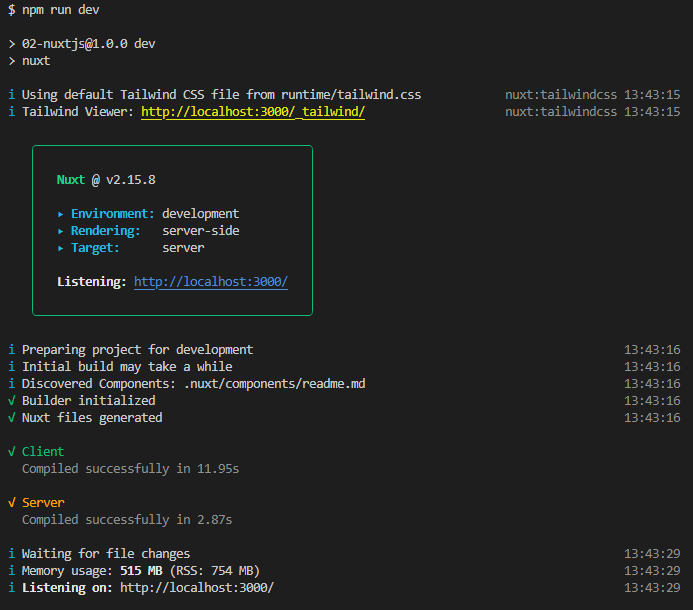Click the info icon beside Preparing project
693x610 pixels.
tap(11, 350)
